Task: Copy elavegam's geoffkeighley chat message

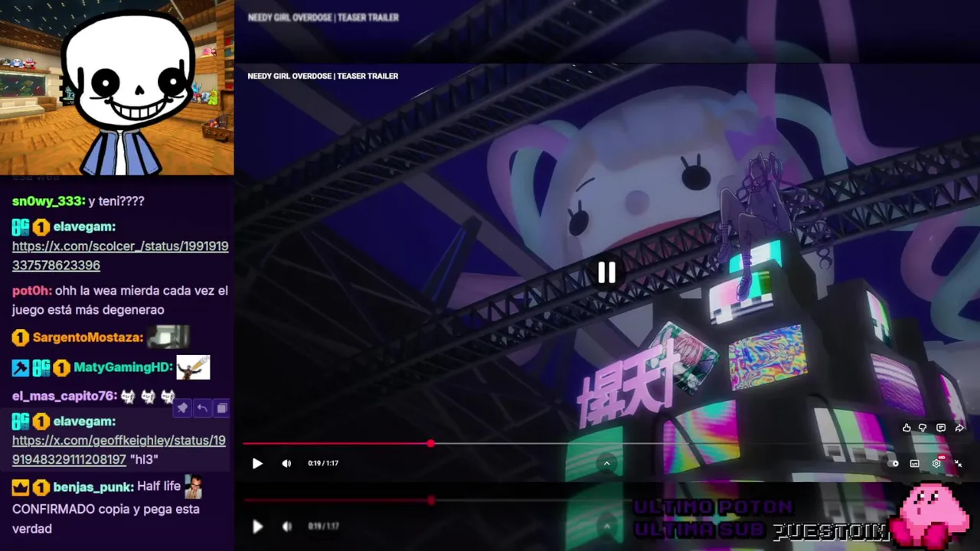Action: (221, 409)
